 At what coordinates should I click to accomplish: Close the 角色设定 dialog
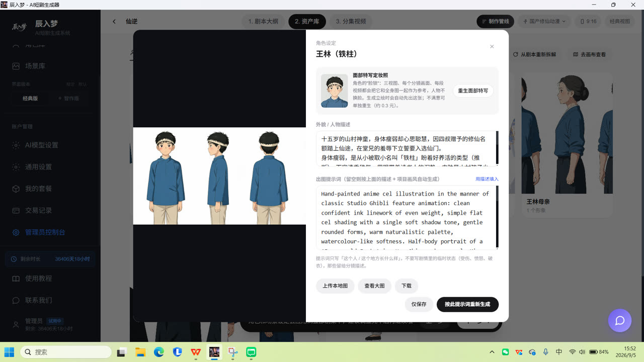point(492,47)
